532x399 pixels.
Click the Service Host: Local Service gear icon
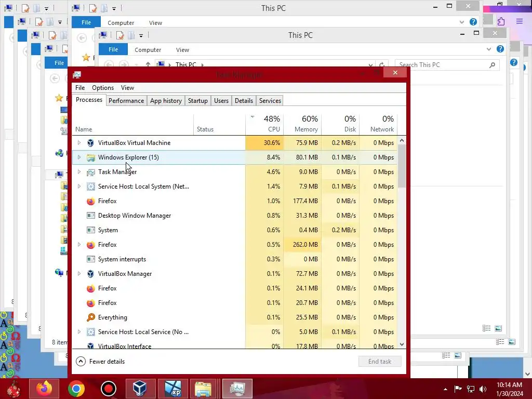tap(90, 332)
